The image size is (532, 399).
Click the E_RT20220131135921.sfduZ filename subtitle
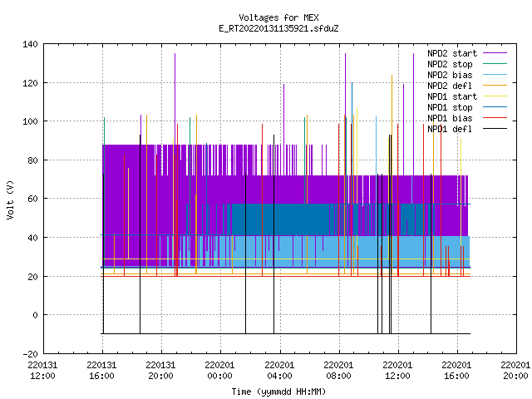tap(278, 28)
